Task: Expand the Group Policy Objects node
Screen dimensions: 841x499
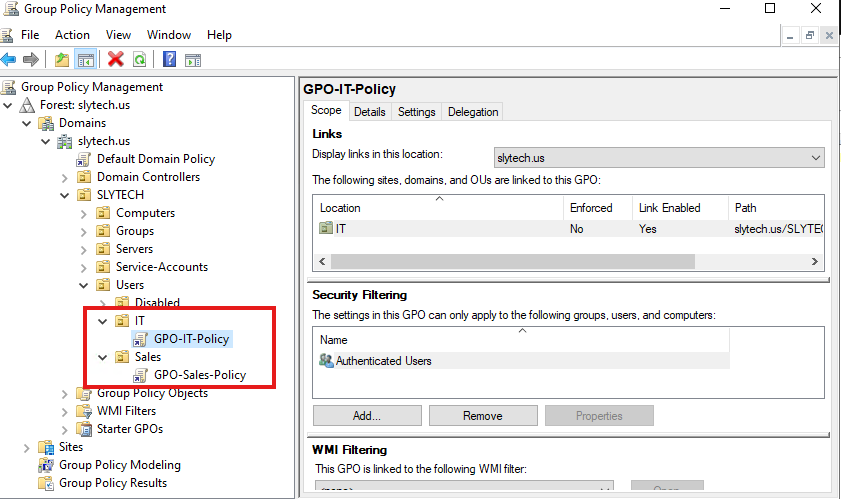Action: (x=64, y=394)
